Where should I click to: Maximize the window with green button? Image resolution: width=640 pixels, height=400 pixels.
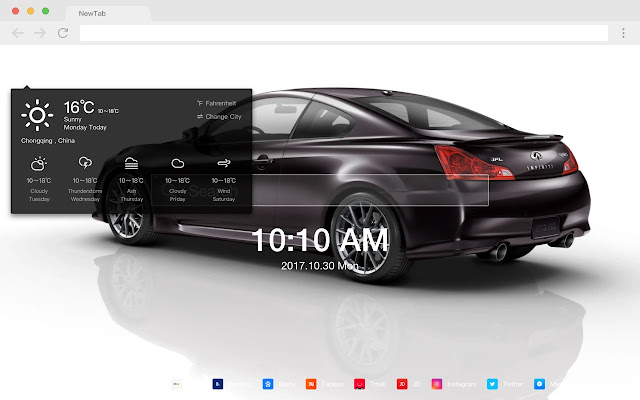(46, 11)
